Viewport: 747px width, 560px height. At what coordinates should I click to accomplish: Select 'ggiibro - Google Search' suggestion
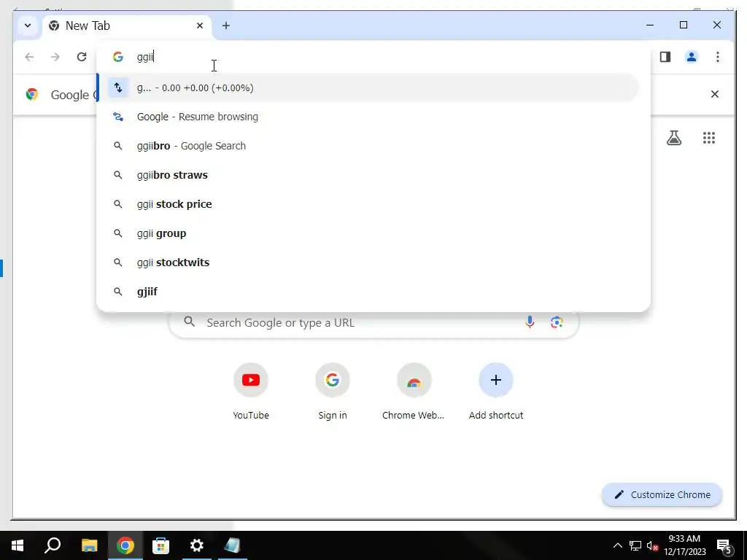pyautogui.click(x=368, y=146)
